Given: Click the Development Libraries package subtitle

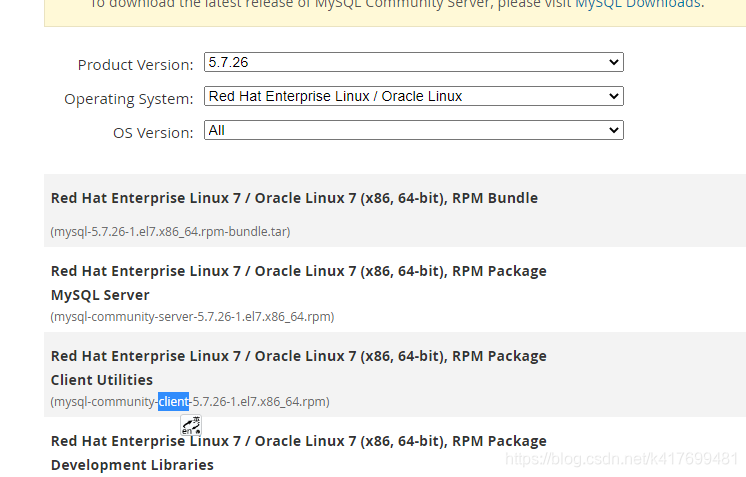Looking at the screenshot, I should point(132,465).
